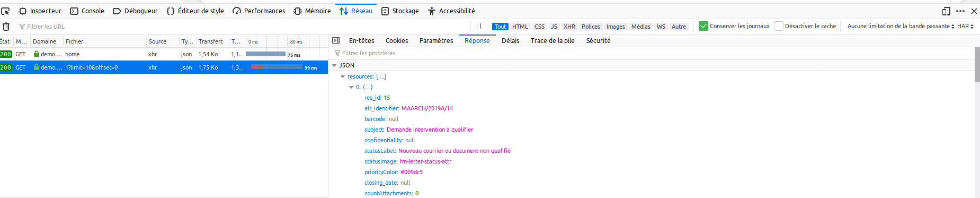Filter requests by Autre
The height and width of the screenshot is (198, 980).
click(x=679, y=27)
